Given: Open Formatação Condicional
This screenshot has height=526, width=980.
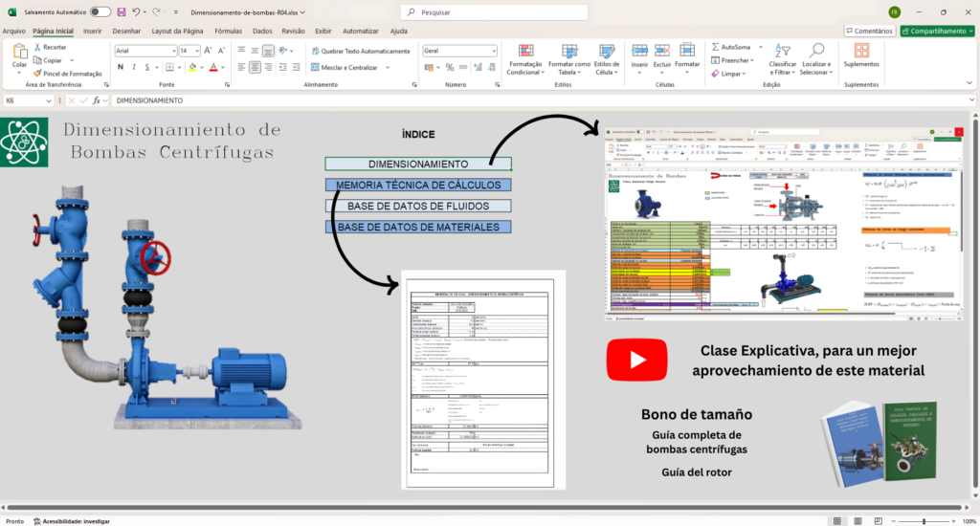Looking at the screenshot, I should pyautogui.click(x=523, y=59).
